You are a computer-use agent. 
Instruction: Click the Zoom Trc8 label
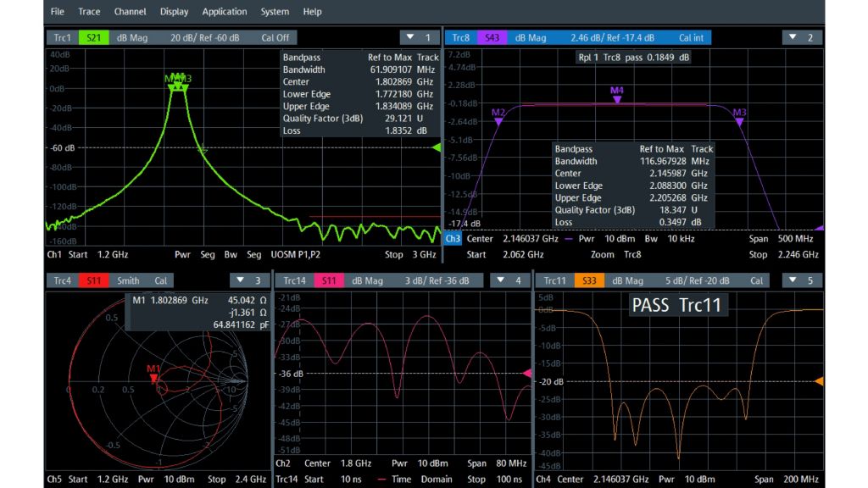(615, 254)
